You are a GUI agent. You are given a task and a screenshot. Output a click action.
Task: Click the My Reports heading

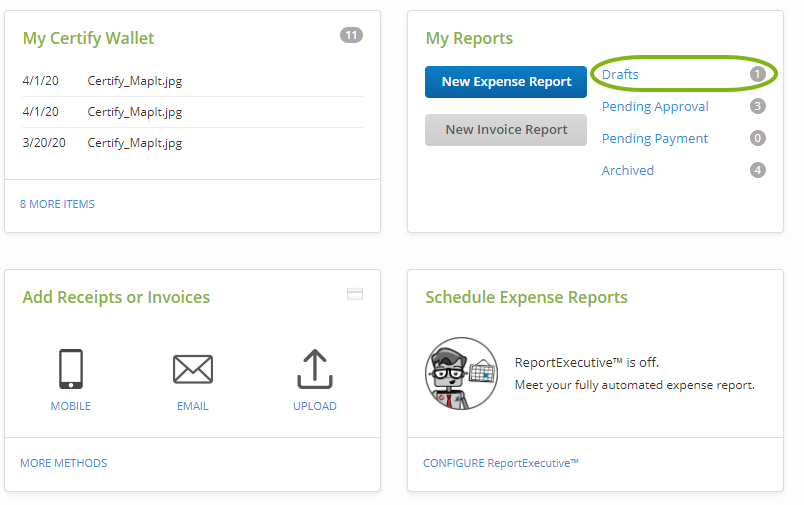469,38
